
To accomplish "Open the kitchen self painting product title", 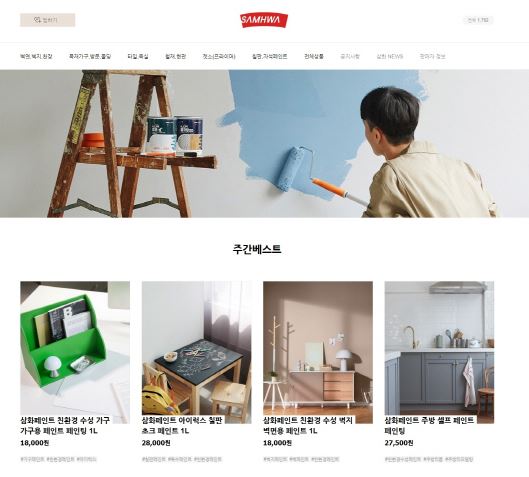I will pos(429,426).
